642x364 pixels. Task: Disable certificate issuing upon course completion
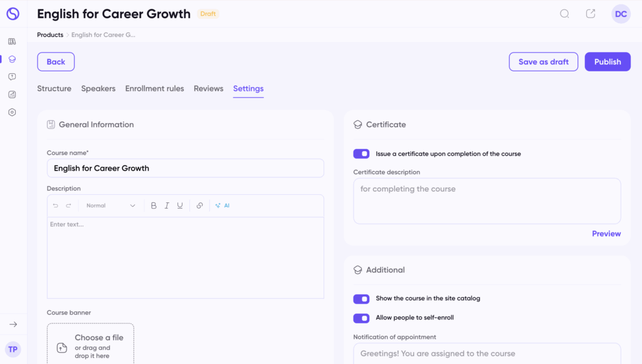361,153
